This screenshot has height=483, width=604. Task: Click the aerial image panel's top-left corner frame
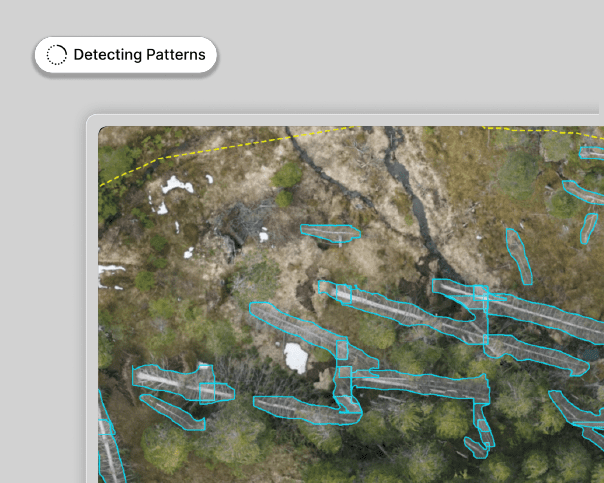tap(93, 121)
